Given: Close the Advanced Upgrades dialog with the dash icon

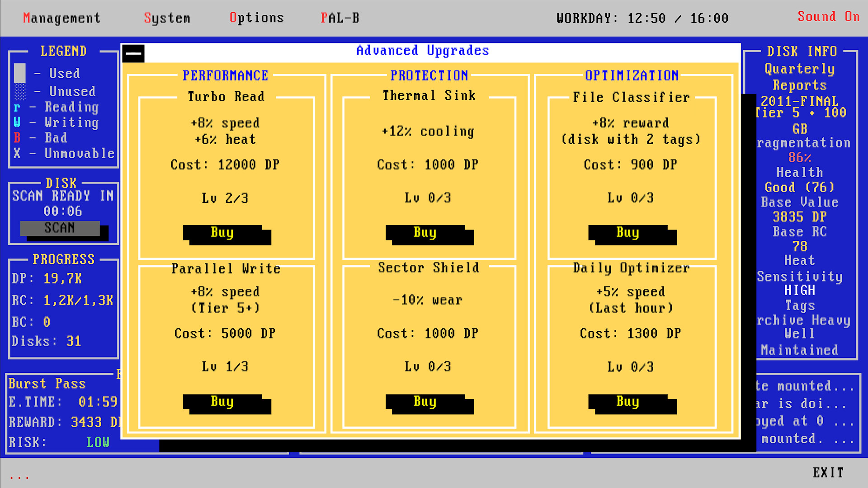Looking at the screenshot, I should 133,53.
